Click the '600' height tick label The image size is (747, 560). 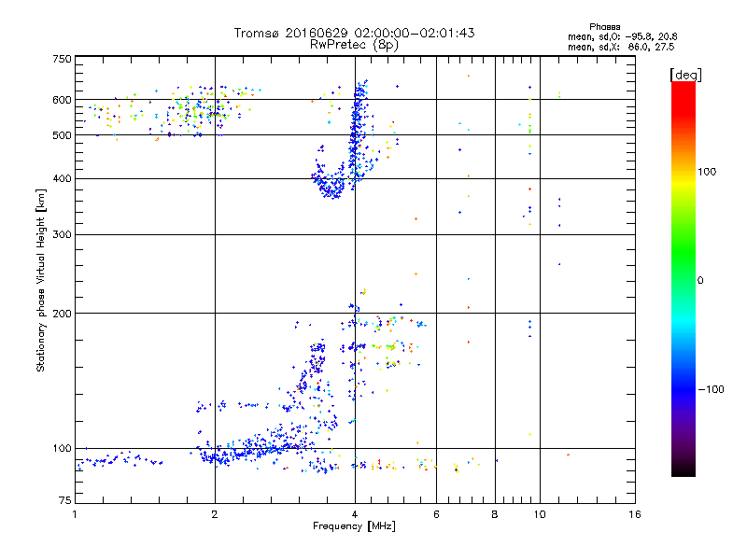click(62, 100)
